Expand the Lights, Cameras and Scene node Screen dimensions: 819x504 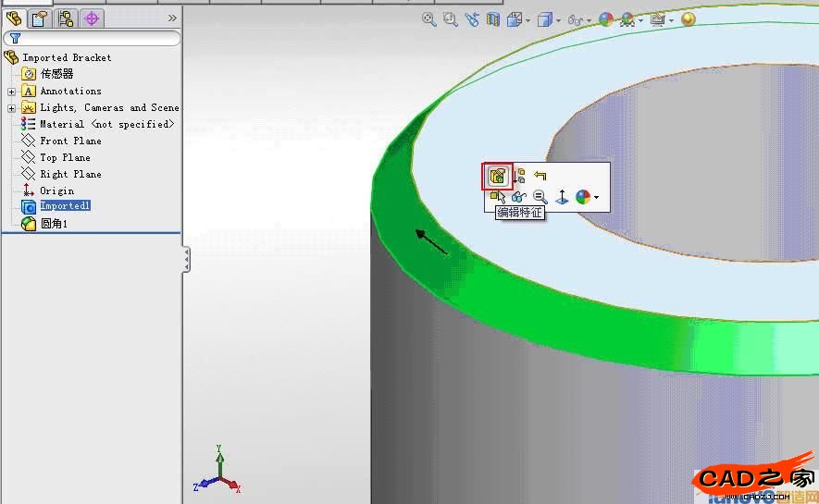pyautogui.click(x=11, y=108)
